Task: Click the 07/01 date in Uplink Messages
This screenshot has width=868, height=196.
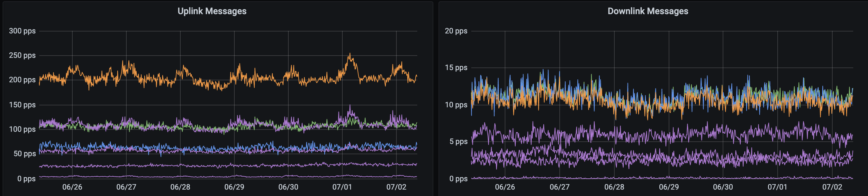Action: [x=342, y=187]
